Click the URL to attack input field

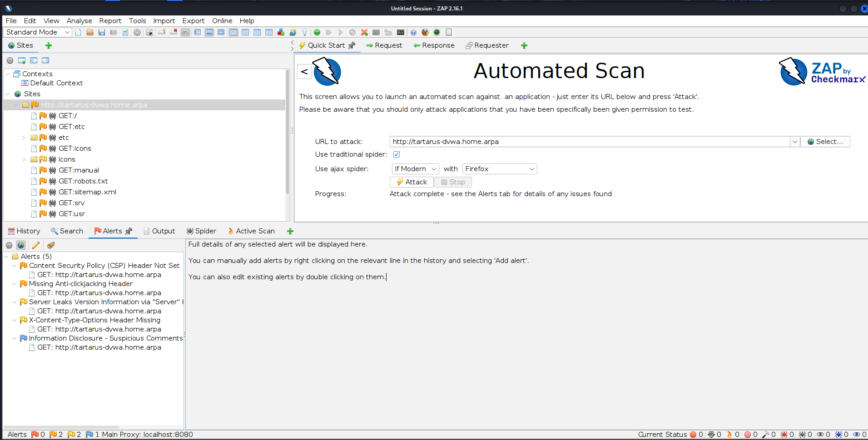[x=589, y=142]
